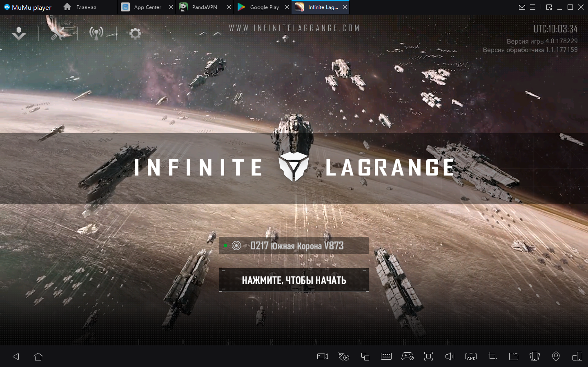The width and height of the screenshot is (588, 367).
Task: Click the download arrow icon in game
Action: 19,33
